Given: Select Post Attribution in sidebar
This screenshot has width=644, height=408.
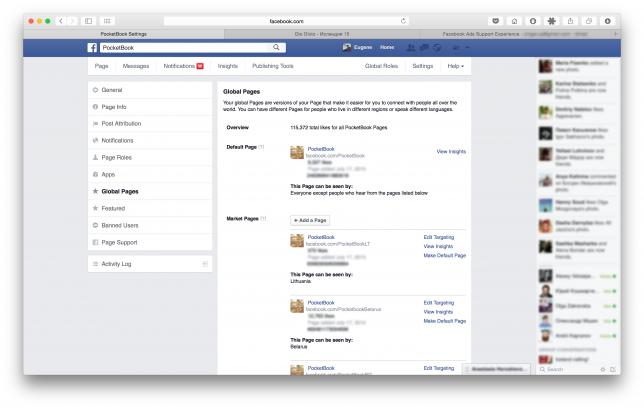Looking at the screenshot, I should (150, 124).
